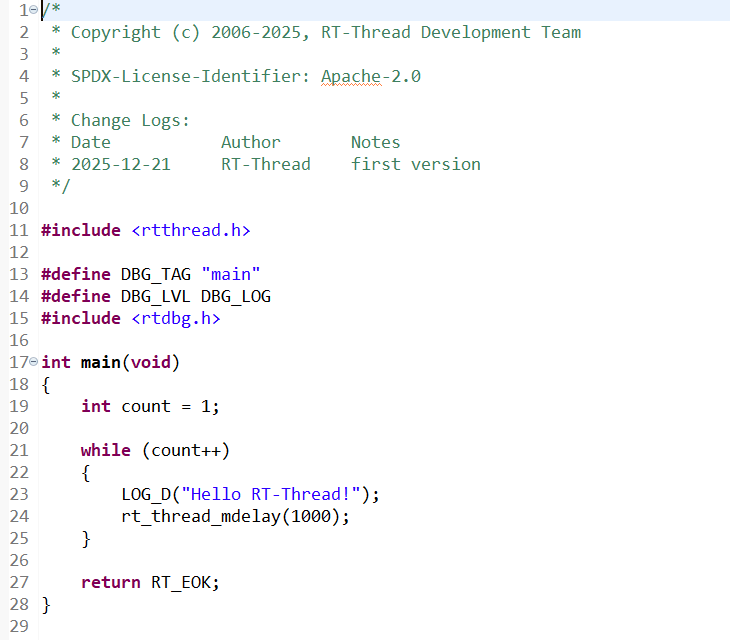Click 'count = 1;' on line 19
The width and height of the screenshot is (730, 640).
coord(170,406)
